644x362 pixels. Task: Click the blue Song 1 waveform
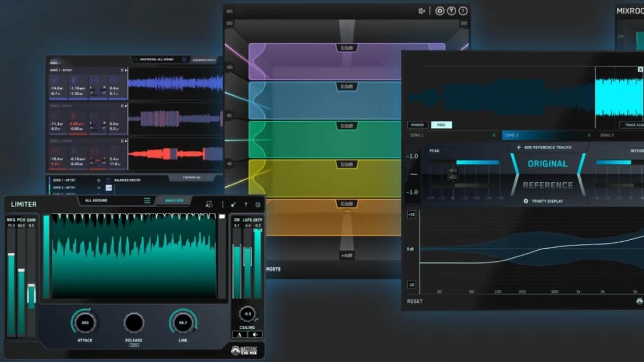175,83
